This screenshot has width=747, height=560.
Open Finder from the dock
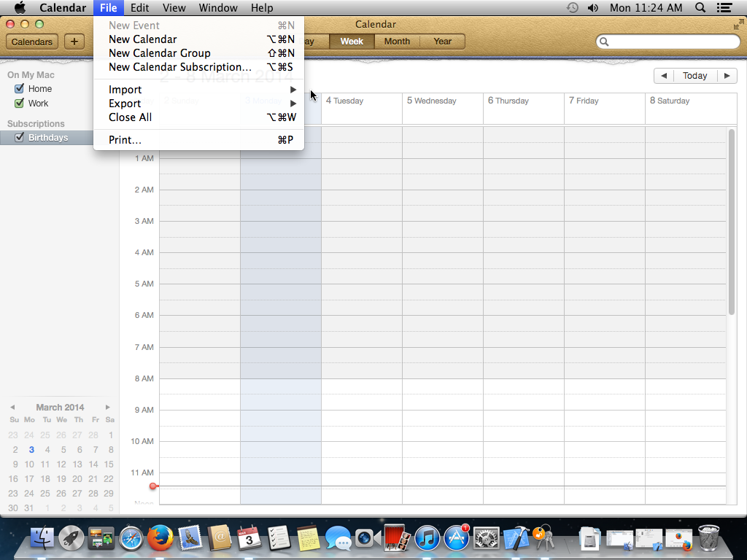click(42, 538)
